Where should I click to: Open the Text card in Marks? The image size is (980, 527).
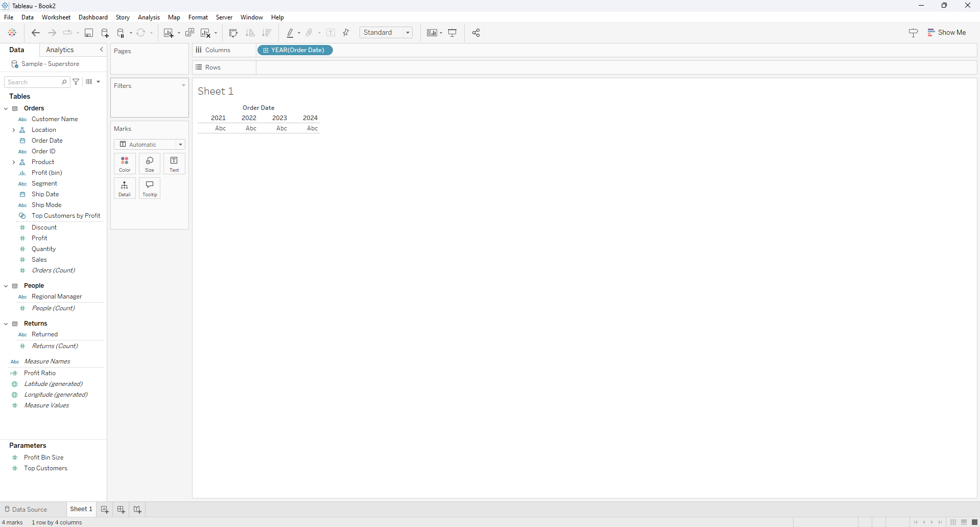(174, 164)
